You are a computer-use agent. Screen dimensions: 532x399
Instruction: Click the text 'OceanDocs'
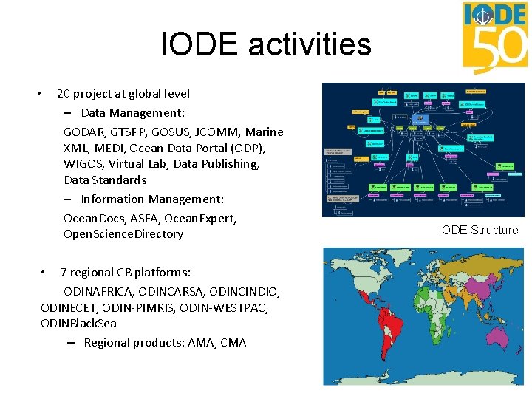pyautogui.click(x=94, y=219)
